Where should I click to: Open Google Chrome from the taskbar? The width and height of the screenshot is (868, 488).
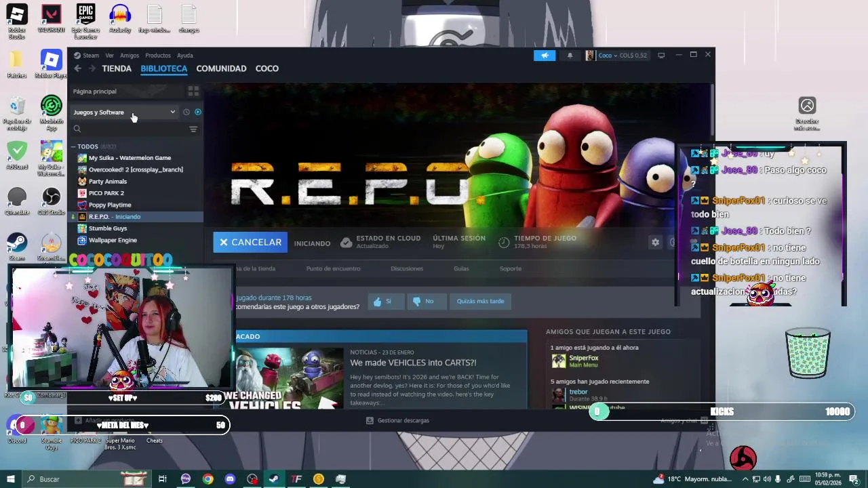coord(208,479)
